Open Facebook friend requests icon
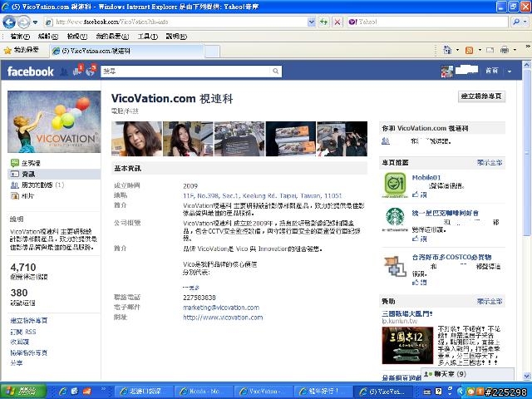This screenshot has height=399, width=532. 63,71
